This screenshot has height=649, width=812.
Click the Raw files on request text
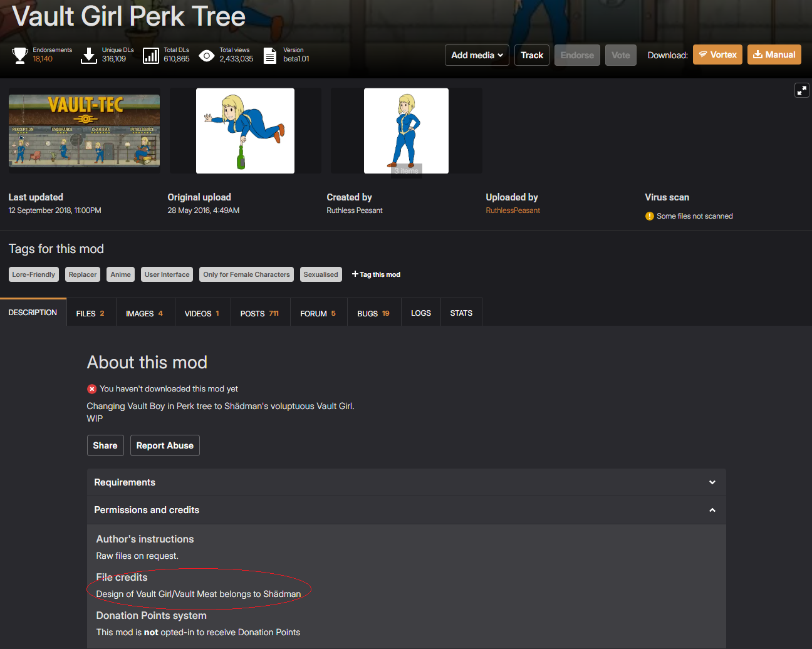click(137, 556)
